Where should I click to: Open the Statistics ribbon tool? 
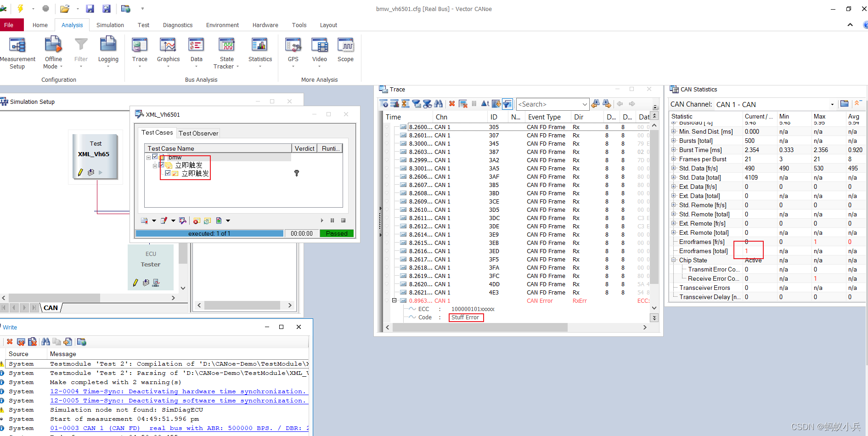pos(260,52)
